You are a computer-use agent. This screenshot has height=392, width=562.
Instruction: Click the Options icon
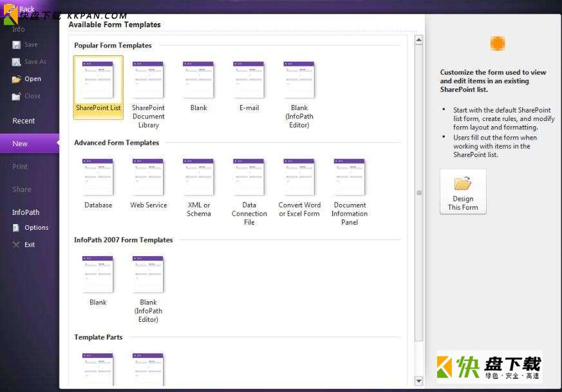(x=16, y=228)
